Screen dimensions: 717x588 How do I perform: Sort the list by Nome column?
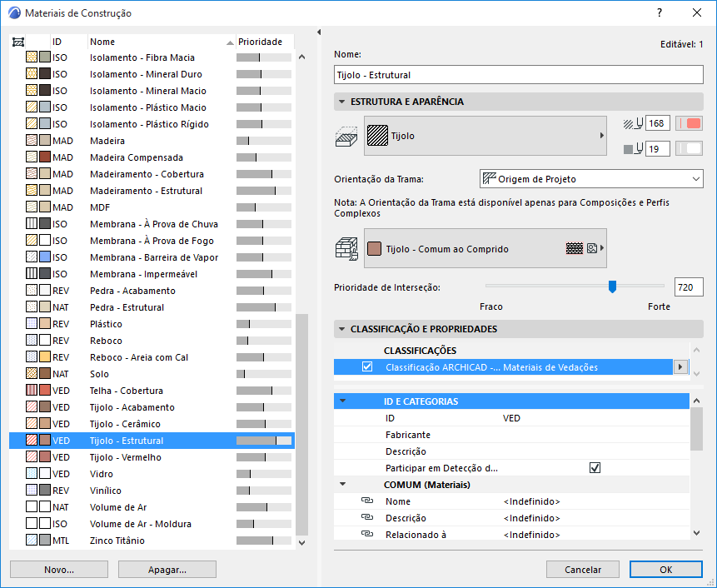(162, 42)
